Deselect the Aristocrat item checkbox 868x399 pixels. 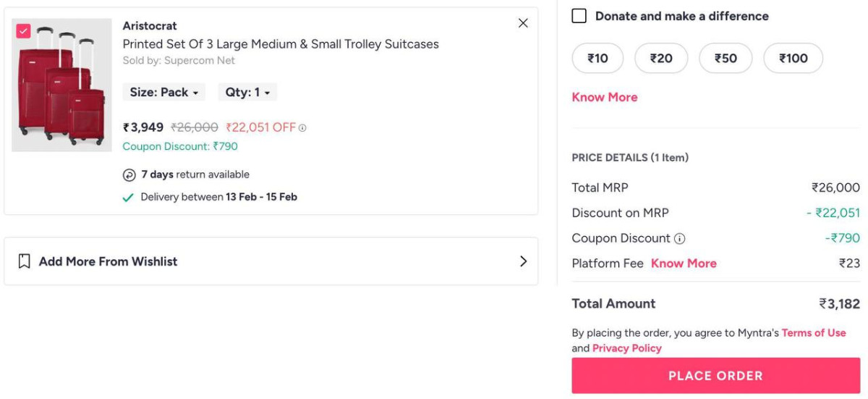pos(23,30)
